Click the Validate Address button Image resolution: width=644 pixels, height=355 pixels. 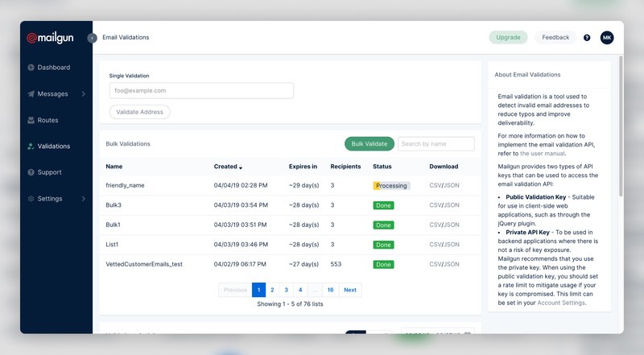(139, 112)
